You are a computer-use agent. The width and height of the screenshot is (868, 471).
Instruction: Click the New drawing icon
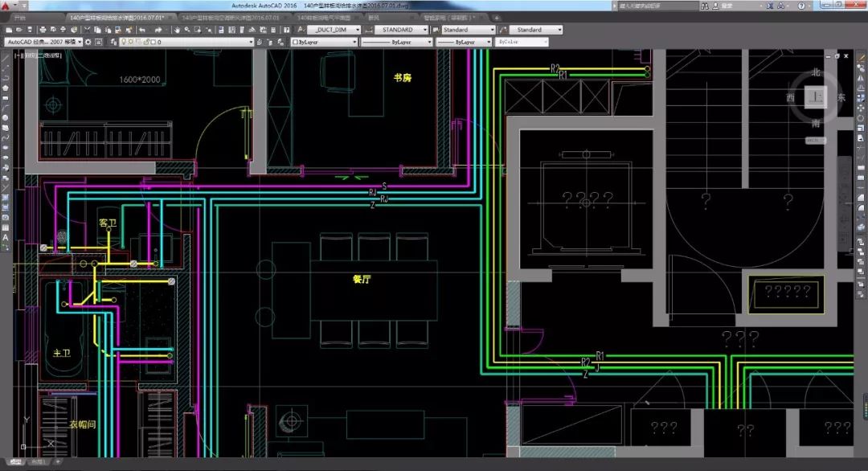[x=9, y=30]
